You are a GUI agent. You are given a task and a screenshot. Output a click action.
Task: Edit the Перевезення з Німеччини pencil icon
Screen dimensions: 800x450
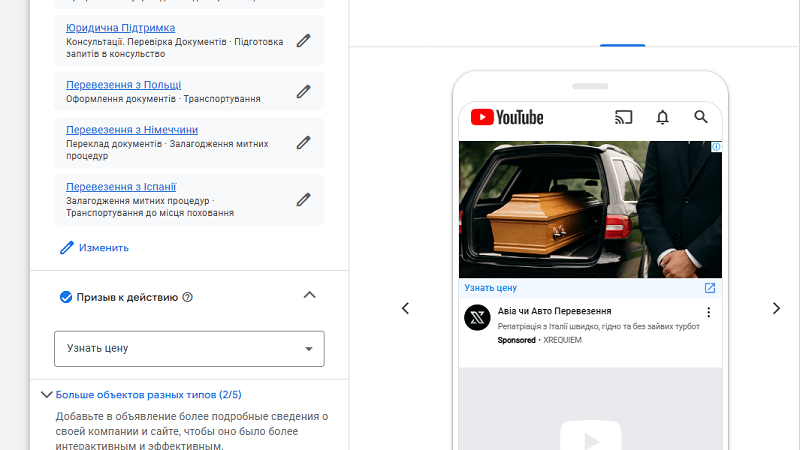pyautogui.click(x=304, y=142)
